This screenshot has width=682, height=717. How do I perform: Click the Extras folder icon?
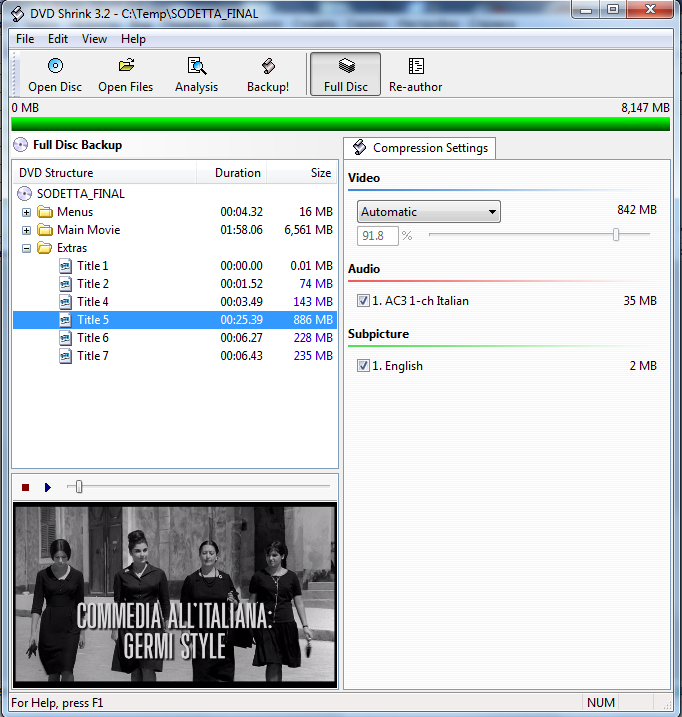pos(45,248)
